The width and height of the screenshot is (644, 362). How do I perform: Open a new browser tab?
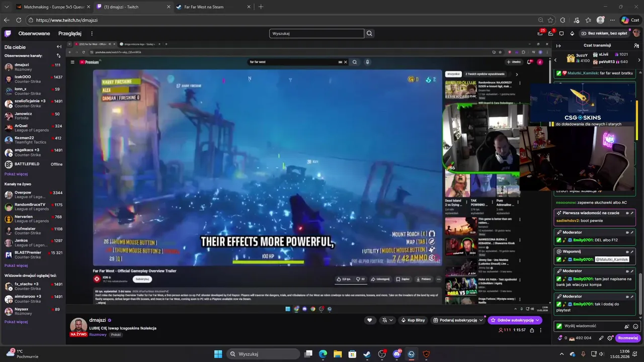click(261, 7)
